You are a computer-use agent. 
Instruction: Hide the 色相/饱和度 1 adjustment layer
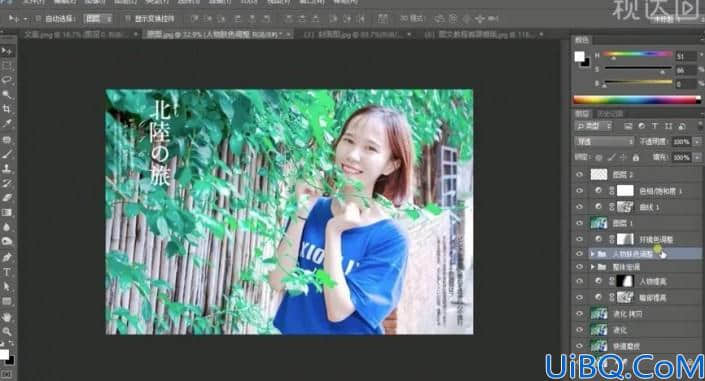click(x=580, y=191)
